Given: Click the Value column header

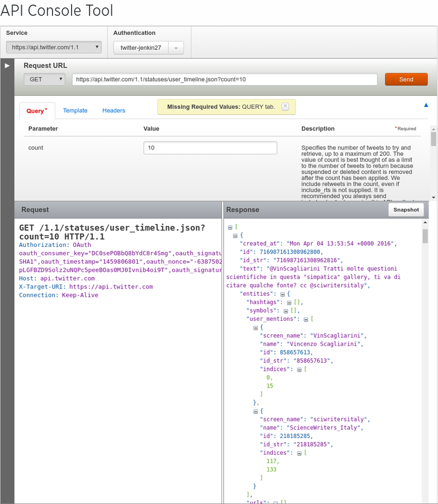Looking at the screenshot, I should coord(151,129).
